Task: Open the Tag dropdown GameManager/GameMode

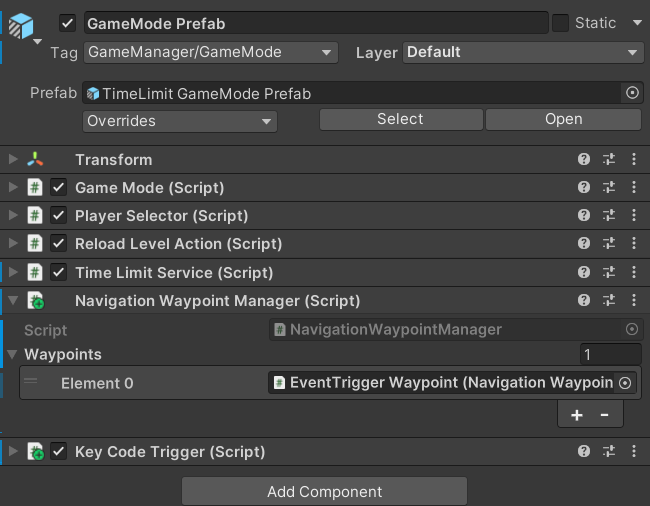Action: click(211, 53)
